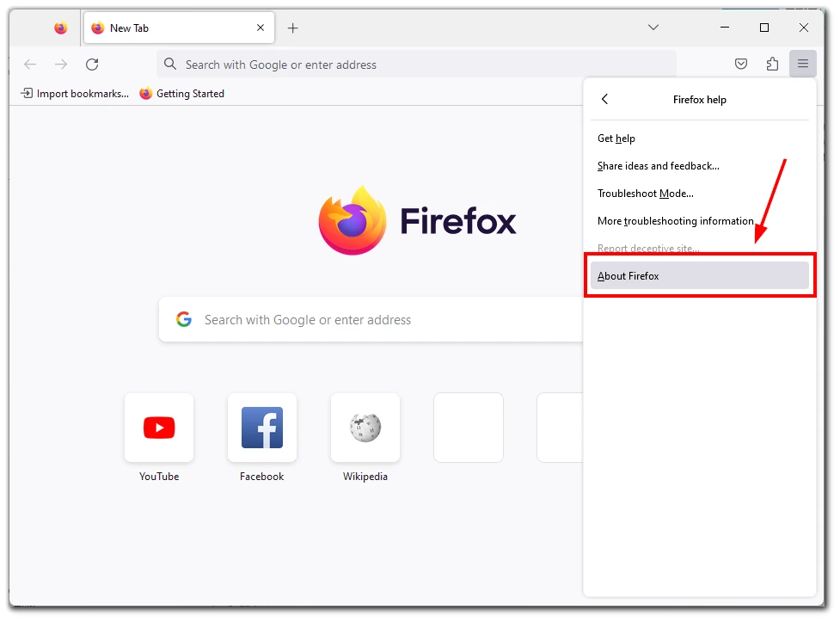Maximize the Firefox window

tap(764, 28)
